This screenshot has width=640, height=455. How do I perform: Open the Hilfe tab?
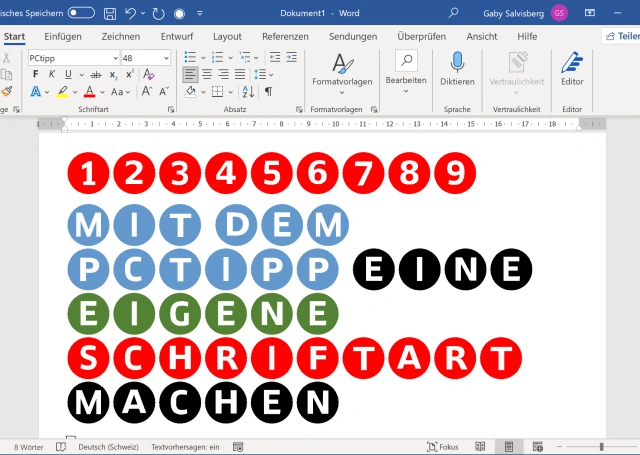coord(527,36)
